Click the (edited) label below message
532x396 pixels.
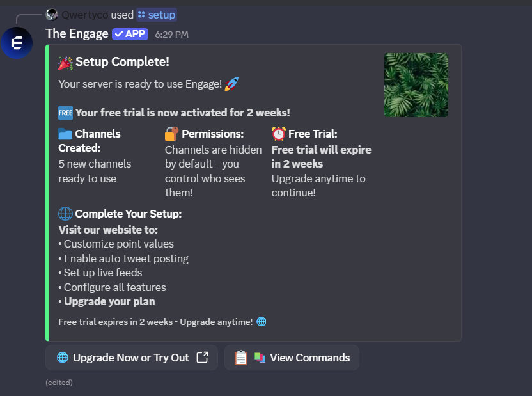click(59, 383)
